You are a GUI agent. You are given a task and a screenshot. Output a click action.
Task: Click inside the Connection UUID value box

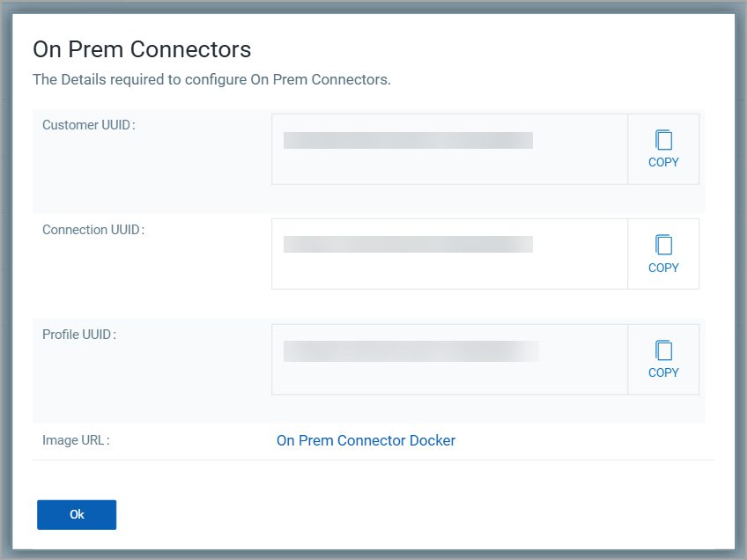(x=449, y=270)
